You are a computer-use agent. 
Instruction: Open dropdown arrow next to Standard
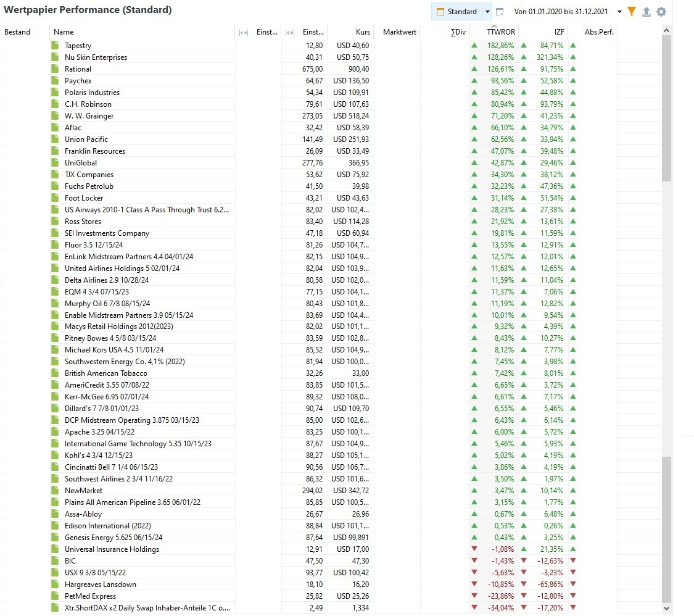(x=487, y=12)
